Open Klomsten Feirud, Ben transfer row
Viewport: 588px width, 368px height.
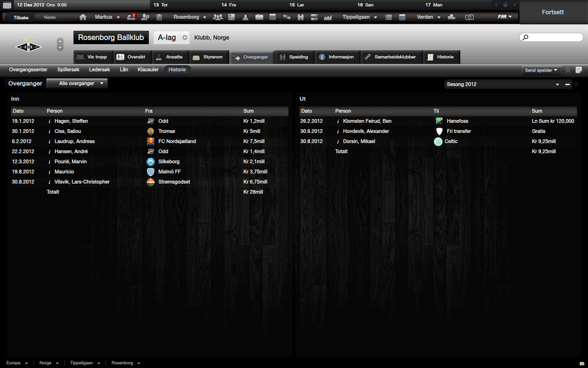(x=438, y=121)
